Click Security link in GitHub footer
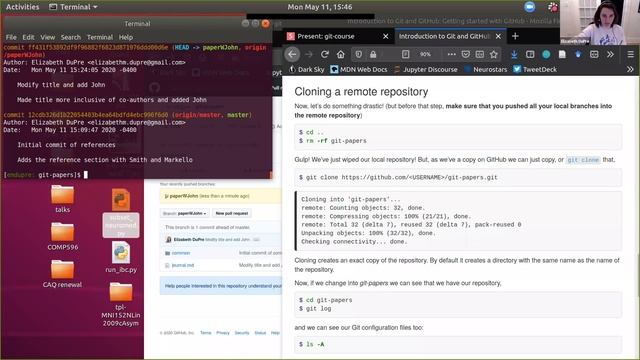Screen dimensions: 640x360 pos(242,333)
